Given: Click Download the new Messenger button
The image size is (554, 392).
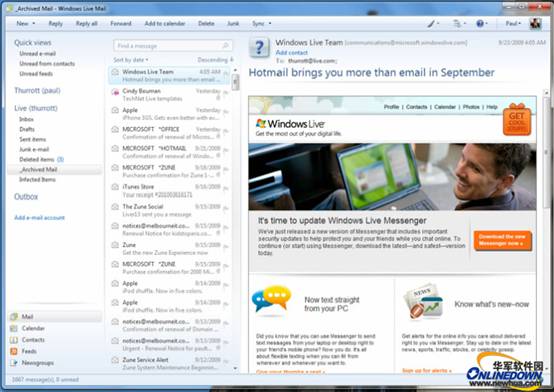Looking at the screenshot, I should [x=502, y=240].
